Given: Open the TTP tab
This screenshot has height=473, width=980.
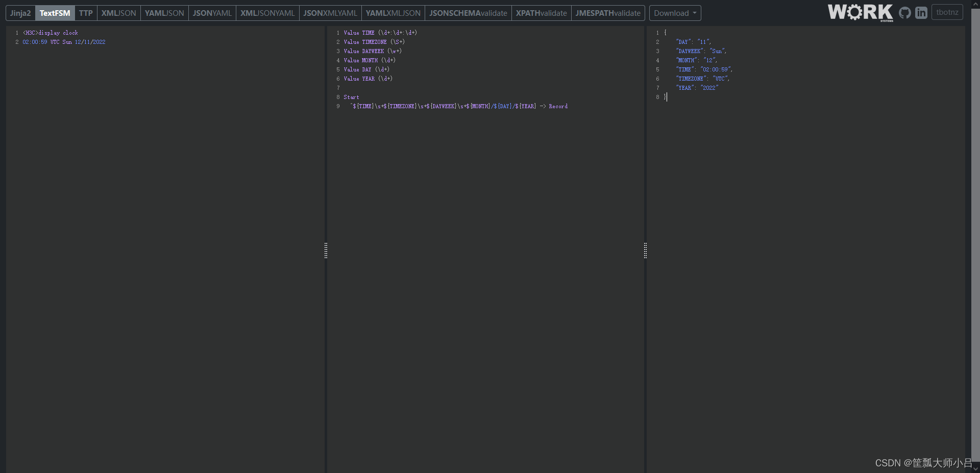Looking at the screenshot, I should (86, 13).
